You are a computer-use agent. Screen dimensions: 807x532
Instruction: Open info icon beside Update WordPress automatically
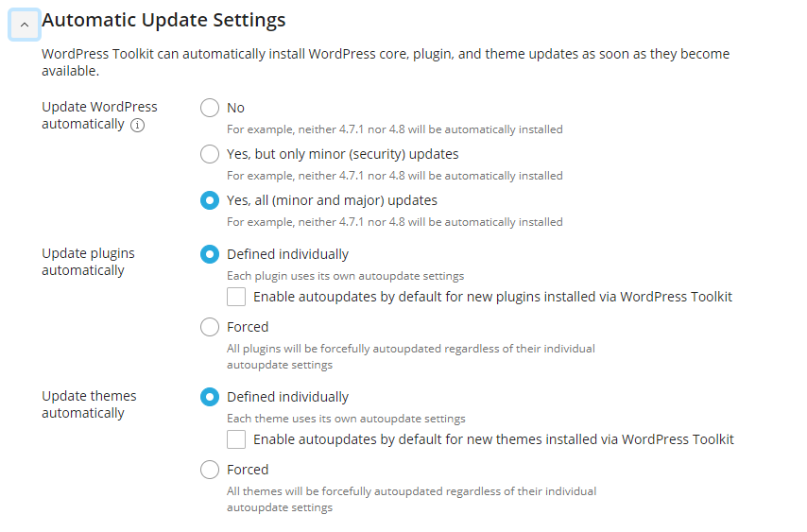tap(137, 125)
